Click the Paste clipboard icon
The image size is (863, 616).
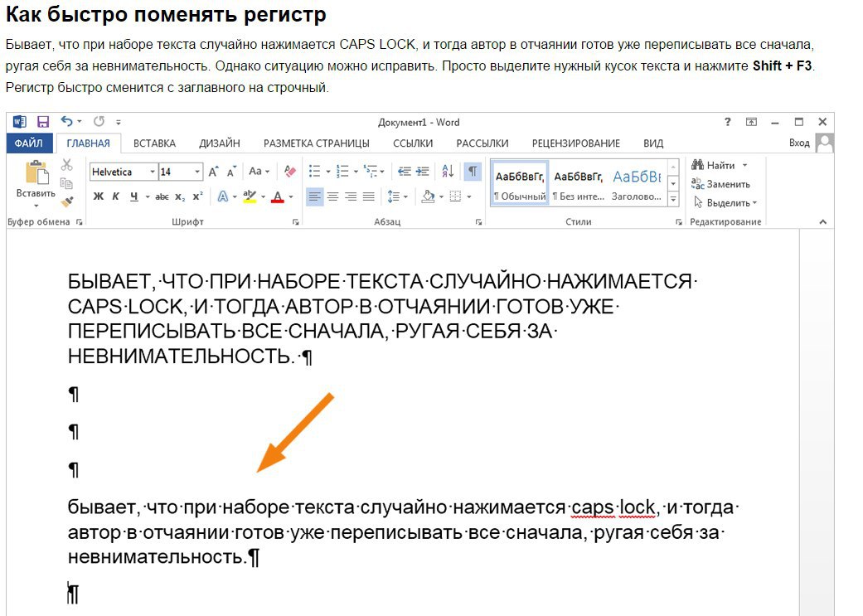click(36, 172)
